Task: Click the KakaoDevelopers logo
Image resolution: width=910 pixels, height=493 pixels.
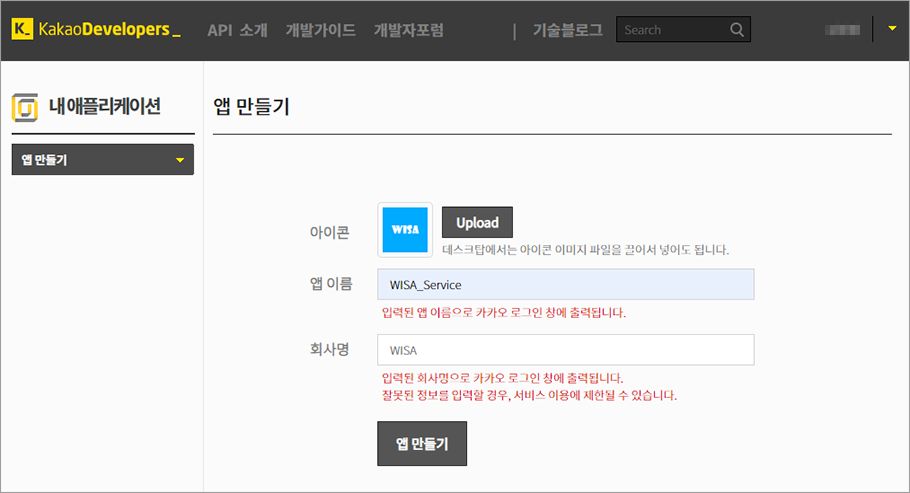Action: [x=96, y=29]
